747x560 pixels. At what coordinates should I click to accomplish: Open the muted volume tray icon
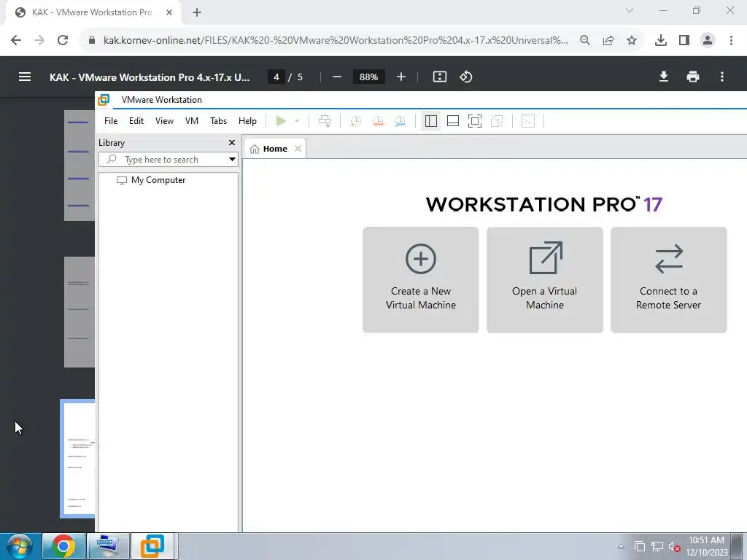point(674,547)
